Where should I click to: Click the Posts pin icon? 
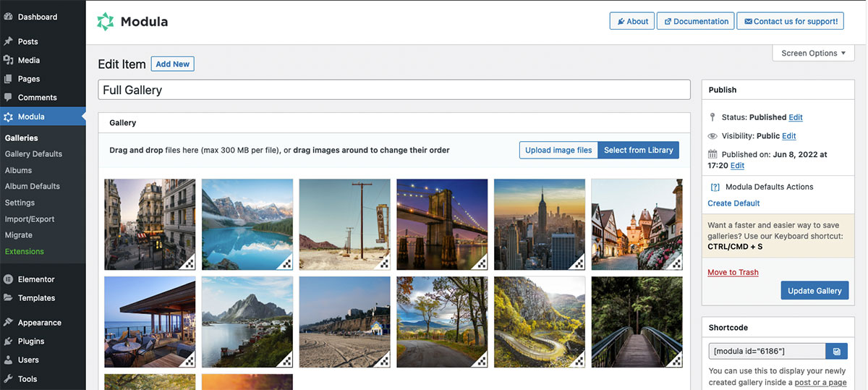(x=8, y=41)
